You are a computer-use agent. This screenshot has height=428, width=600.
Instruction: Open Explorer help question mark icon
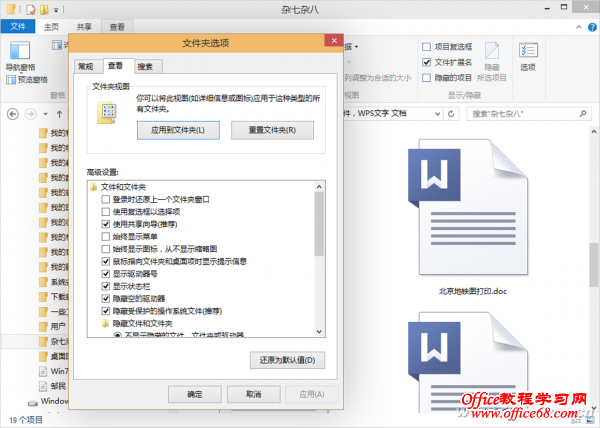(x=592, y=27)
